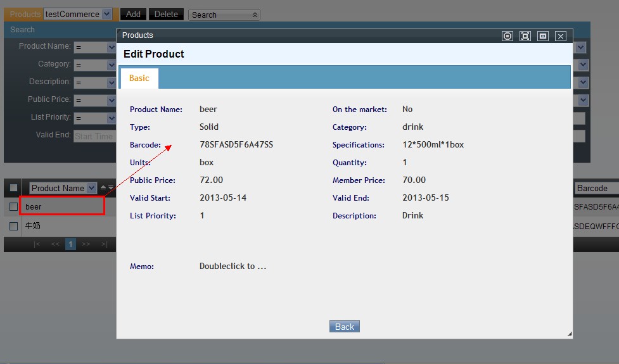619x364 pixels.
Task: Open the Product Name column header dropdown
Action: click(x=91, y=188)
